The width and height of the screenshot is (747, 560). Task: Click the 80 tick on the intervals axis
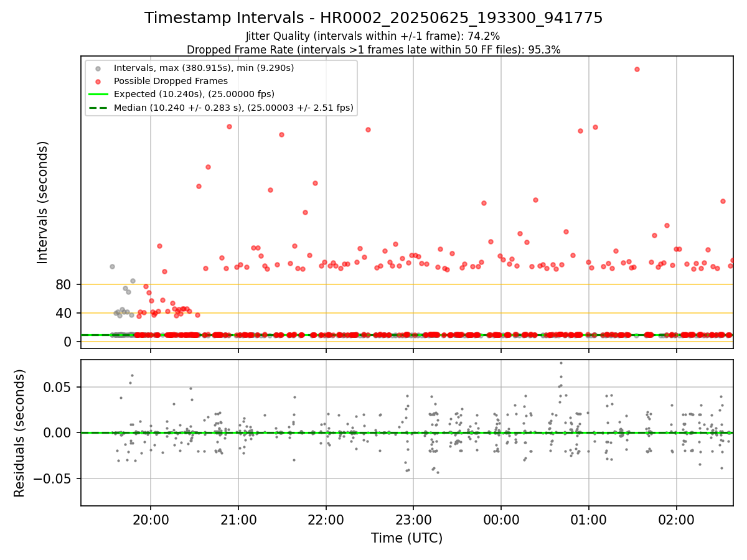[x=65, y=284]
